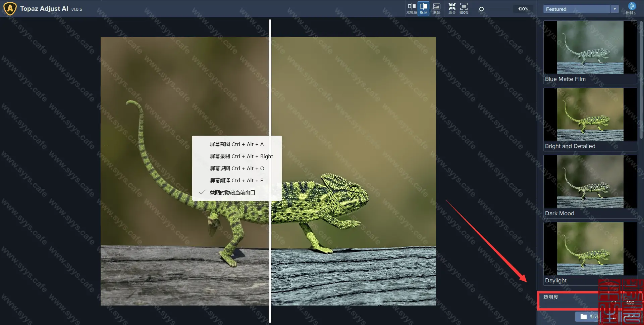
Task: Open the Featured preset category dropdown
Action: 576,9
